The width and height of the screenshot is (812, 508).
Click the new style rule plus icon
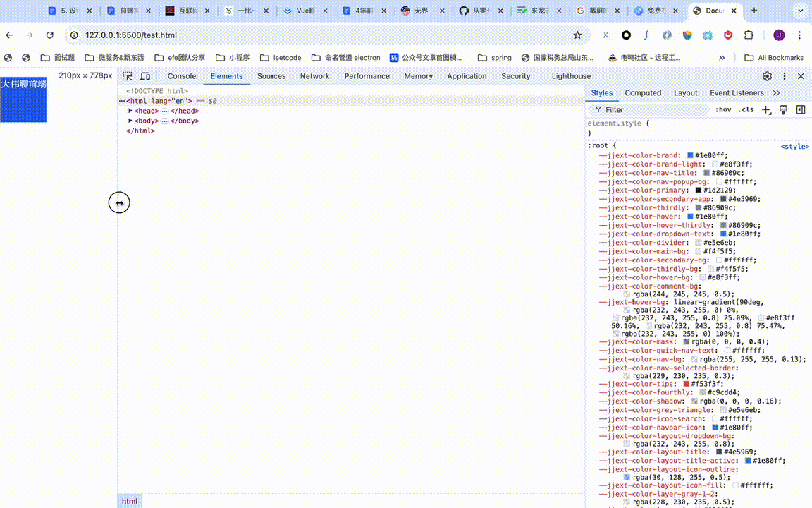click(767, 110)
